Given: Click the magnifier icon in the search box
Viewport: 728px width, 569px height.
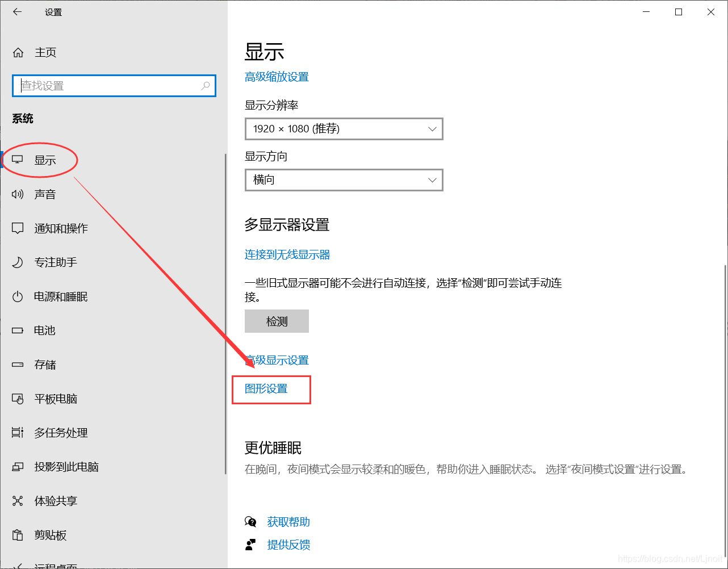Looking at the screenshot, I should click(206, 86).
